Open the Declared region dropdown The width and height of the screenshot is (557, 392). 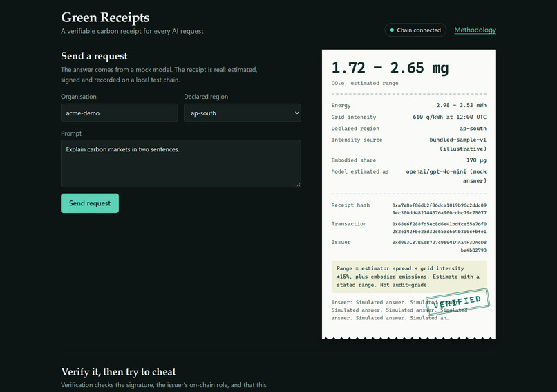(x=243, y=113)
